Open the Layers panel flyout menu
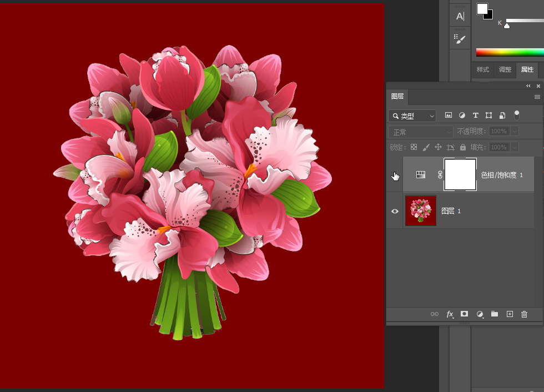 pyautogui.click(x=537, y=97)
